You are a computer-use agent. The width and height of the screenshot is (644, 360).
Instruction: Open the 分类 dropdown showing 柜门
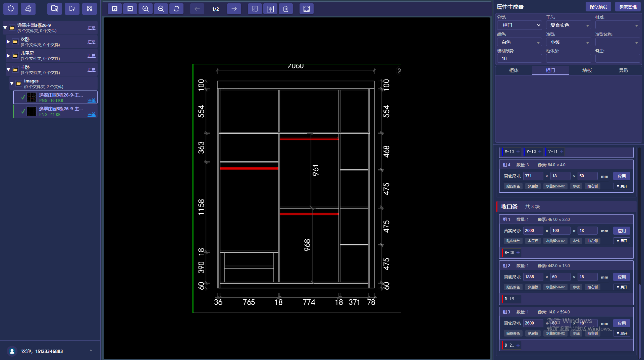coord(520,25)
